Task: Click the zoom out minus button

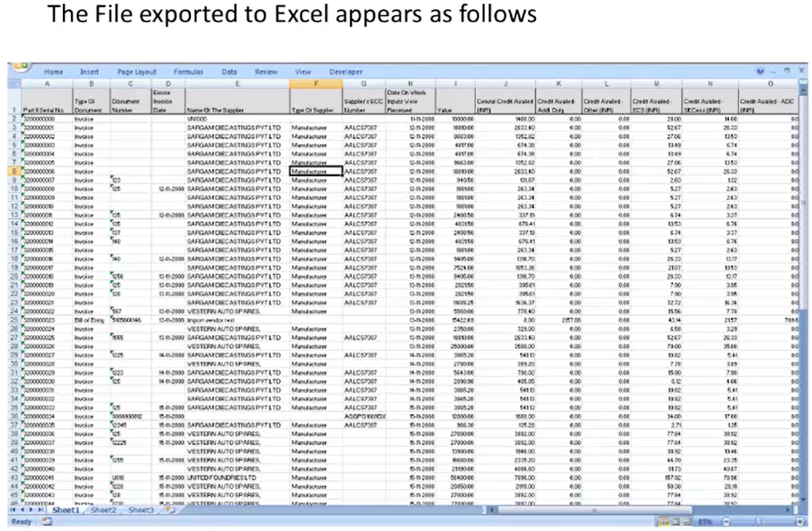Action: click(x=726, y=521)
